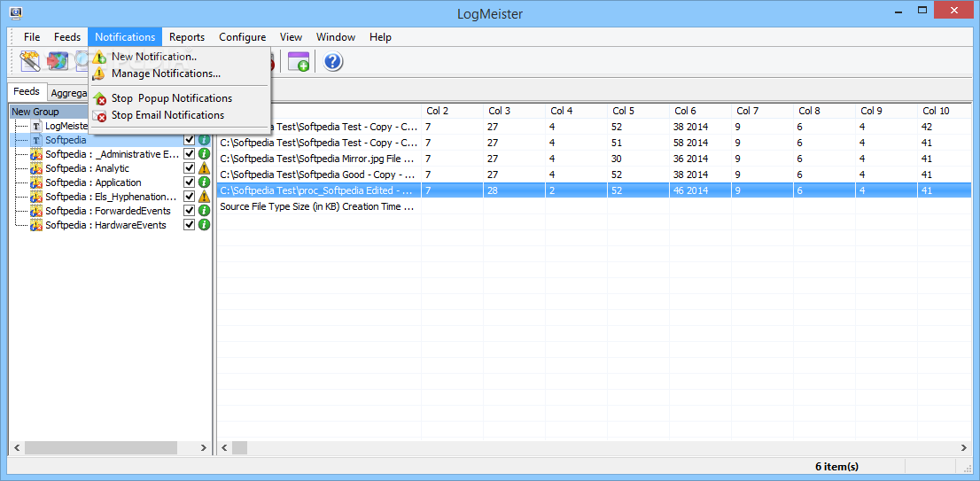
Task: Select the highlighted proc_Softpedia Edited row
Action: point(595,190)
